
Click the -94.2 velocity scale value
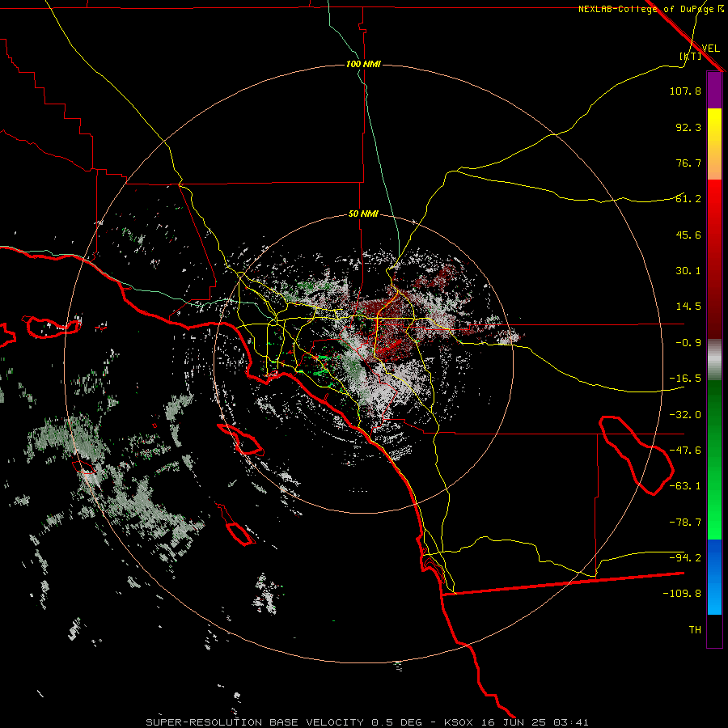click(x=685, y=557)
